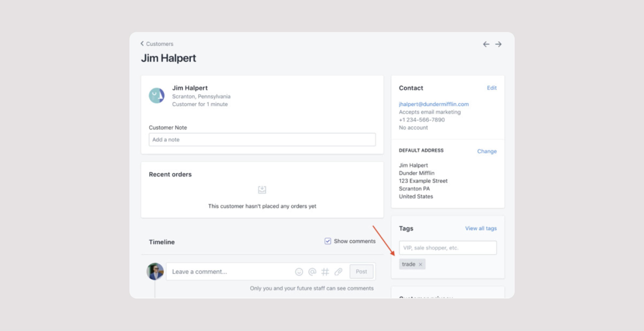Screen dimensions: 644x331
Task: Click Jim Halpert customer avatar
Action: tap(156, 95)
